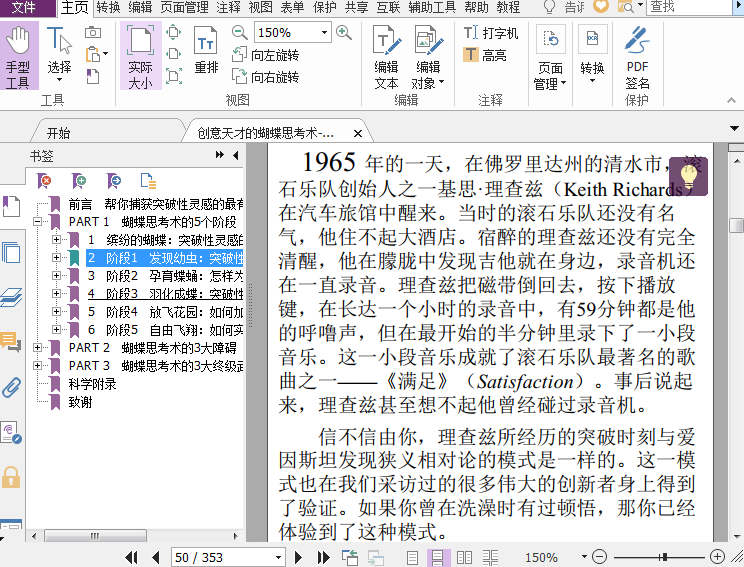Go to the first page
Viewport: 744px width, 567px height.
[131, 557]
